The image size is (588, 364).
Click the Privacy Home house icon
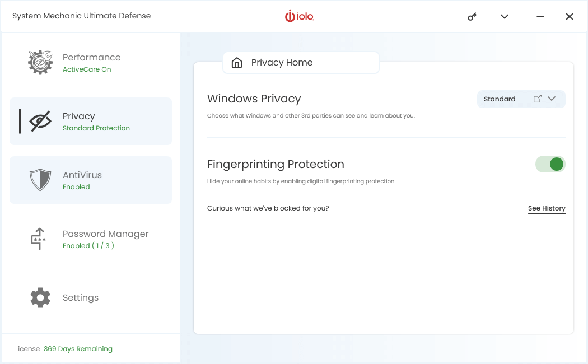click(x=237, y=63)
